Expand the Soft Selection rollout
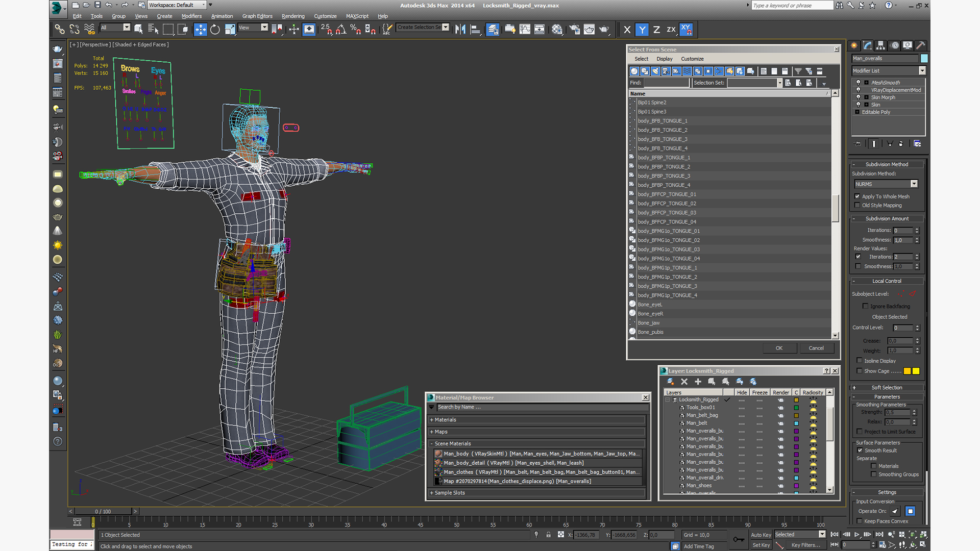Viewport: 980px width, 551px height. tap(887, 388)
